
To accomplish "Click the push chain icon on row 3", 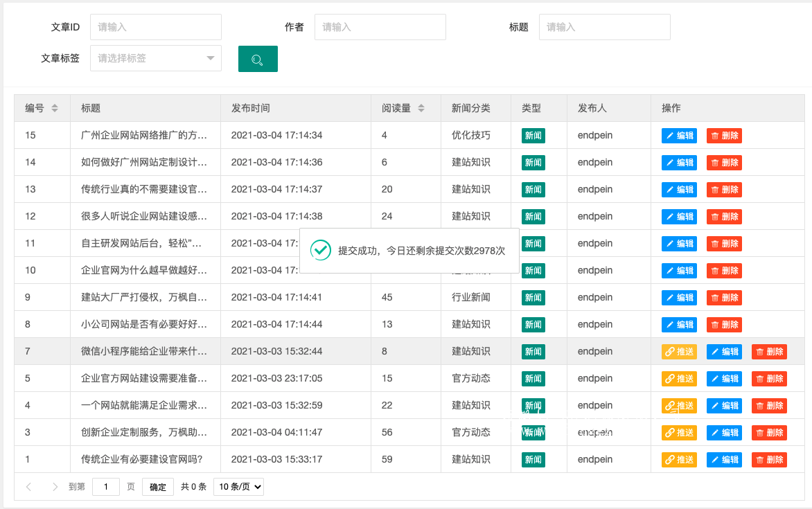I will click(x=669, y=432).
